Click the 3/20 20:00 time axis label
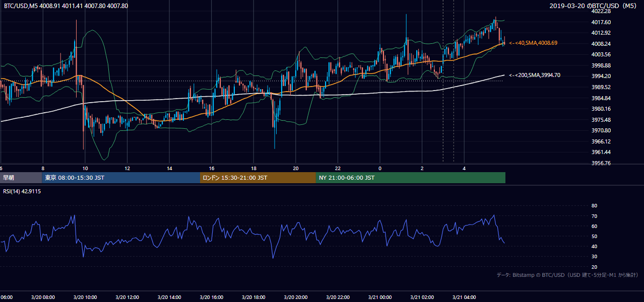The image size is (644, 302). coord(295,297)
